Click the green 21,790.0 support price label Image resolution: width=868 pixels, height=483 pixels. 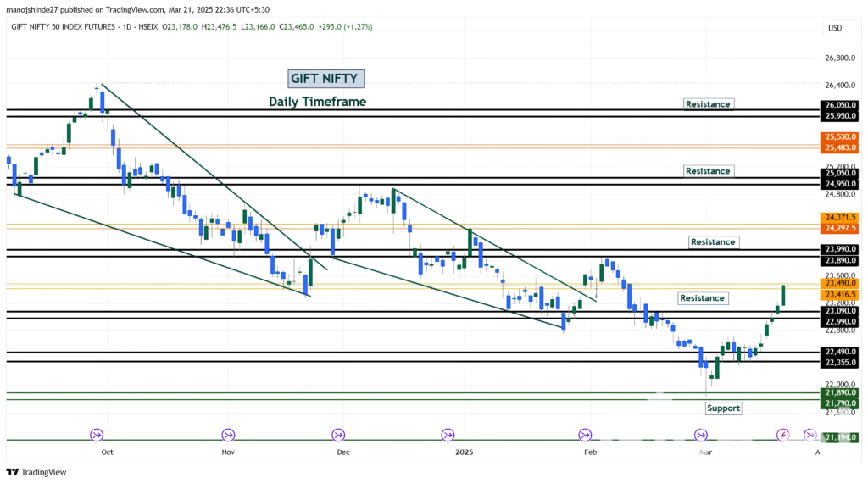tap(840, 403)
